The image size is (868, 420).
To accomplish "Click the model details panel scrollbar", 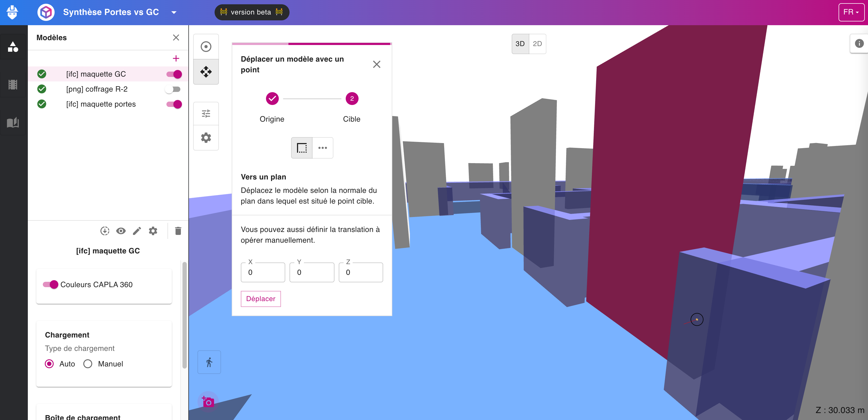I will coord(184,314).
